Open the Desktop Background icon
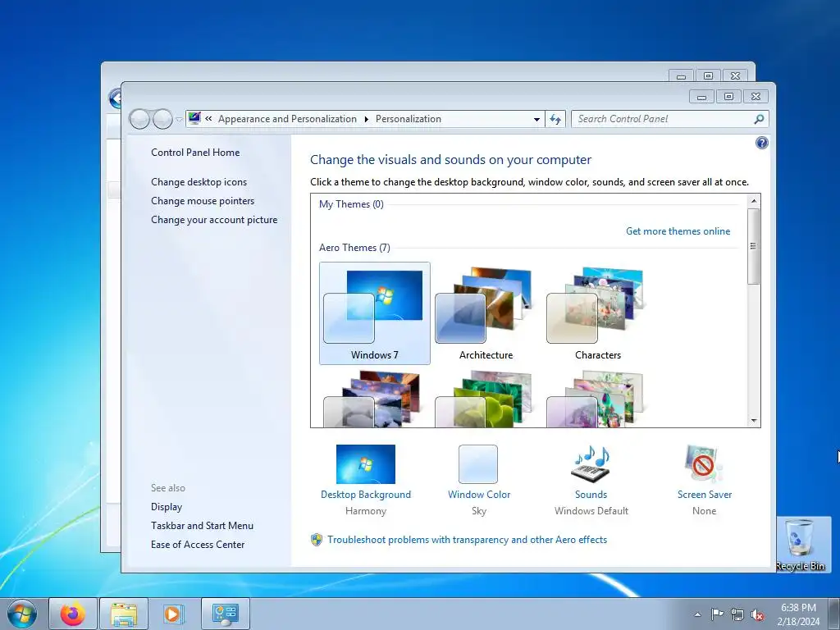 click(365, 464)
